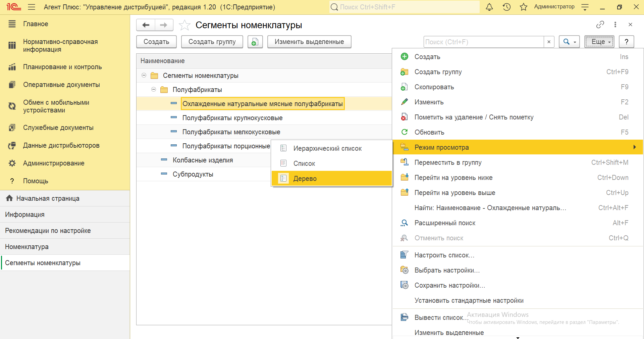Click Настроить список menu entry

pyautogui.click(x=444, y=255)
